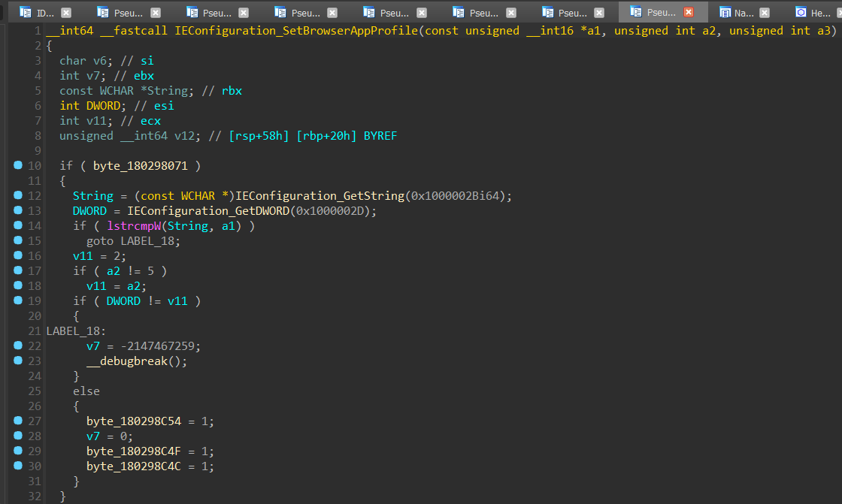
Task: Click the __debugbreak() call
Action: [137, 361]
